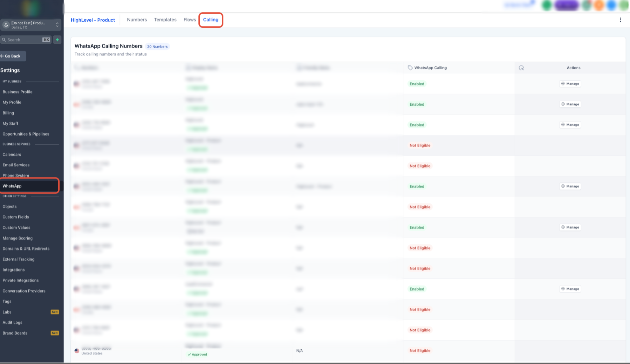The width and height of the screenshot is (630, 364).
Task: Click the orange circle icon in top bar
Action: 599,5
